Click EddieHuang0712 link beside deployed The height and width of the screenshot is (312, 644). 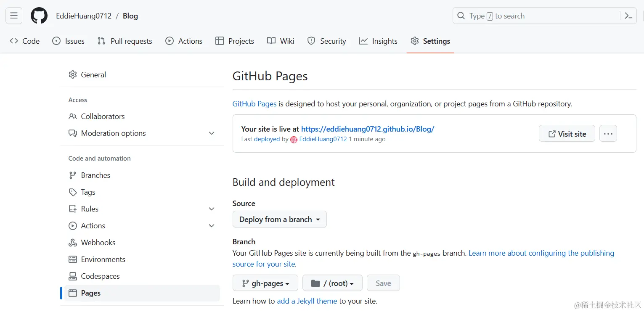point(323,139)
